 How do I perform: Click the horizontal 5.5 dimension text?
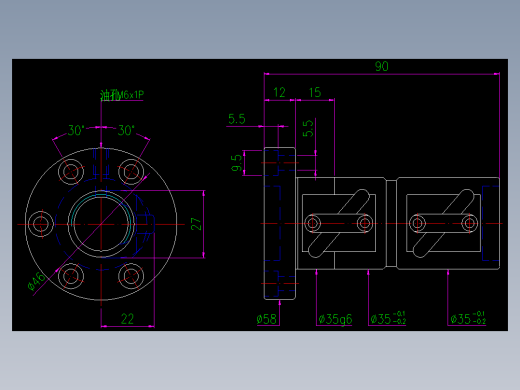click(237, 119)
